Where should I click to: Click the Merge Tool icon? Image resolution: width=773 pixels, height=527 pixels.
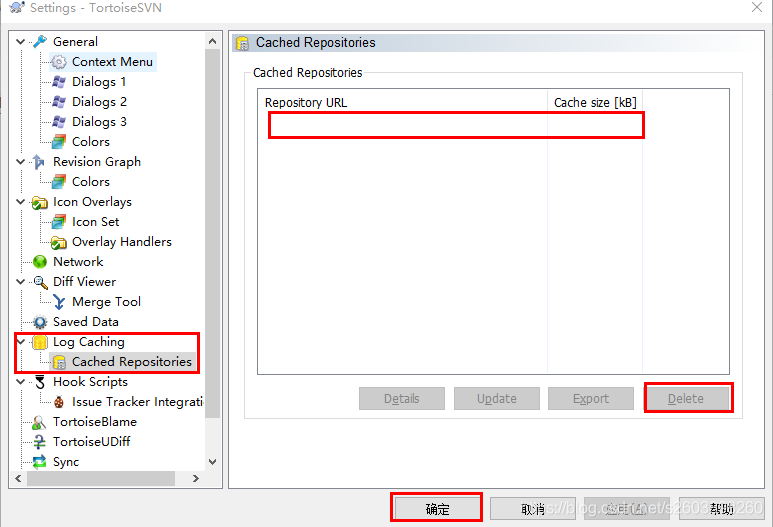click(59, 302)
